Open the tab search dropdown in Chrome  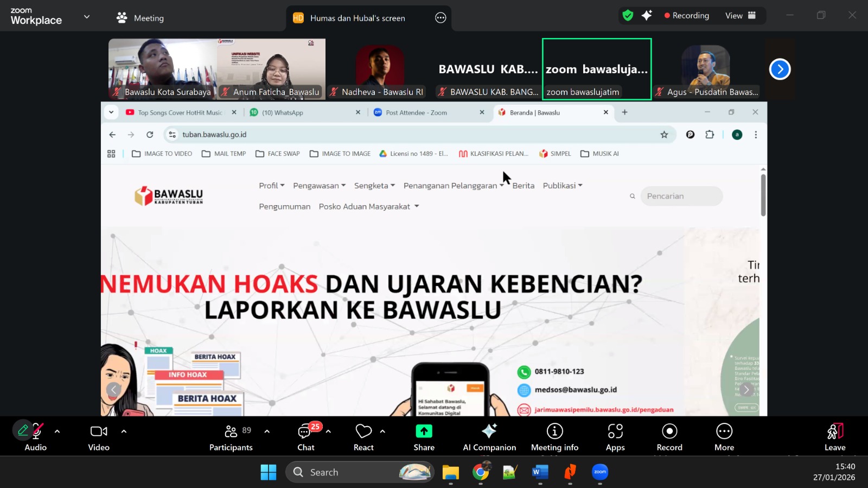coord(111,112)
